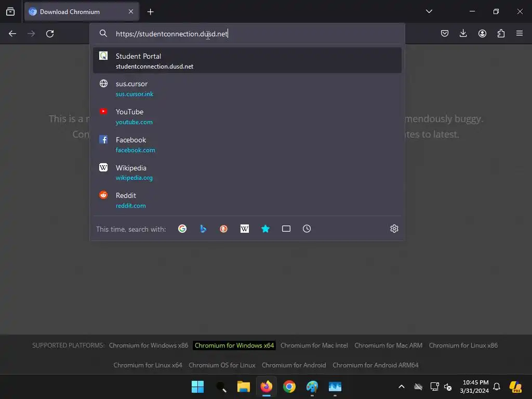Choose the Facebook suggestion
The image size is (532, 399).
[x=247, y=144]
